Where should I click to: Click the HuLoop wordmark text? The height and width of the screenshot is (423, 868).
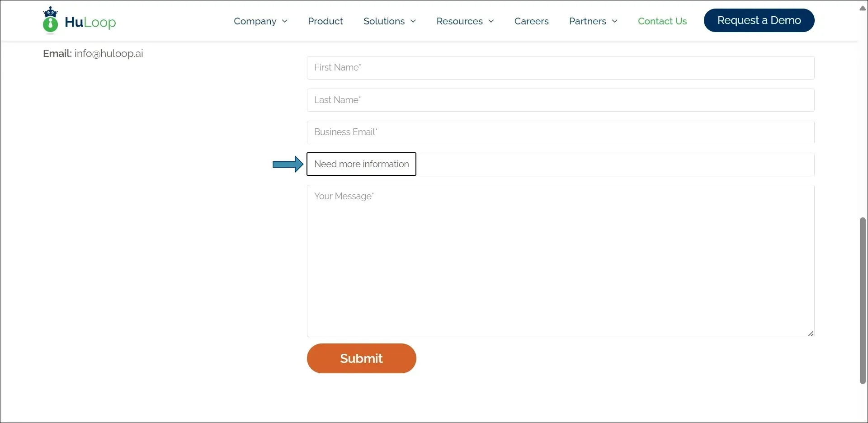90,22
